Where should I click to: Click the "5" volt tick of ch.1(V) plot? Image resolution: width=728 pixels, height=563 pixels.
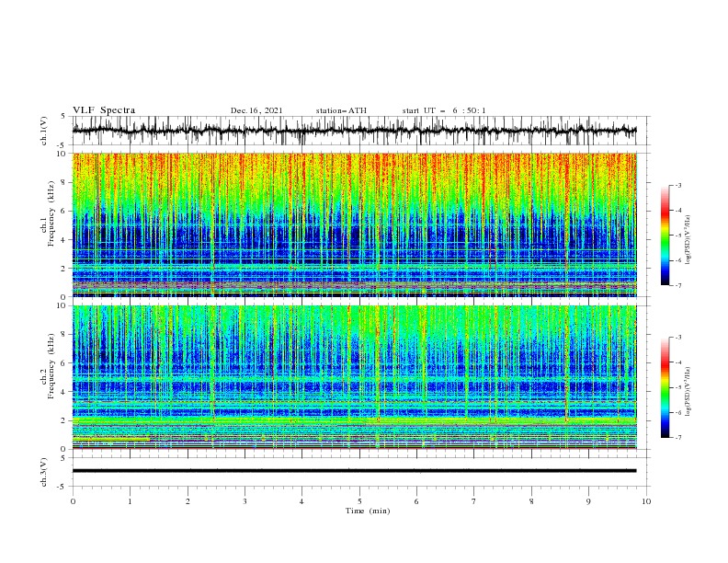point(63,117)
